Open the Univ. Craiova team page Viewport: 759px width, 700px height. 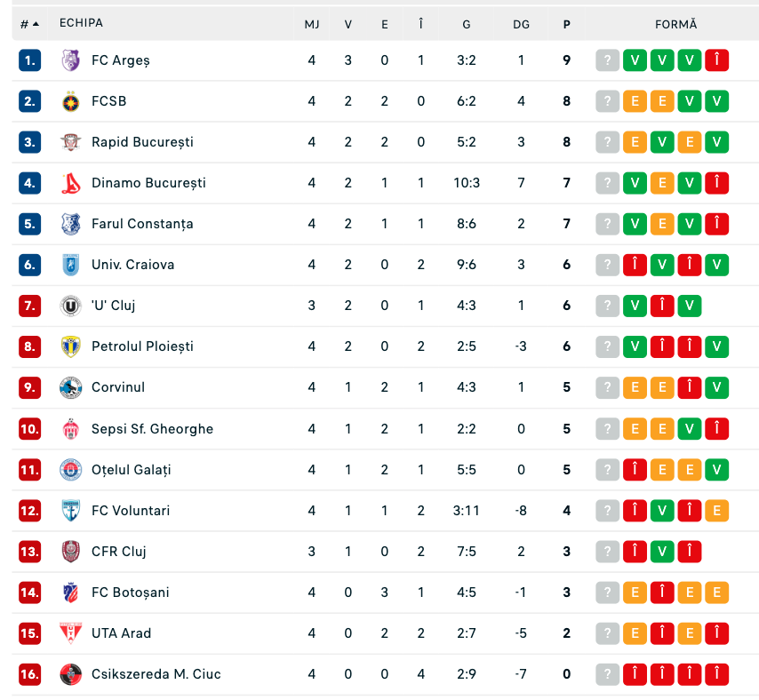132,265
